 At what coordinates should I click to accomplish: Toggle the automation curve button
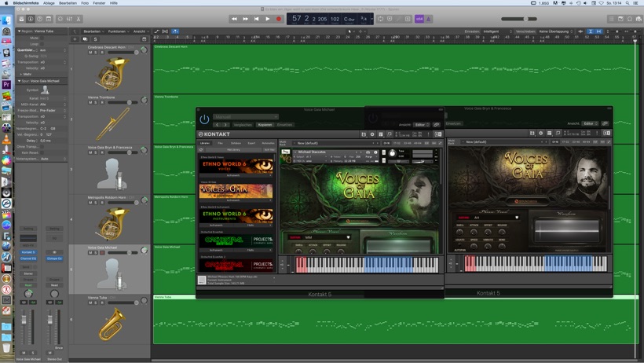156,31
